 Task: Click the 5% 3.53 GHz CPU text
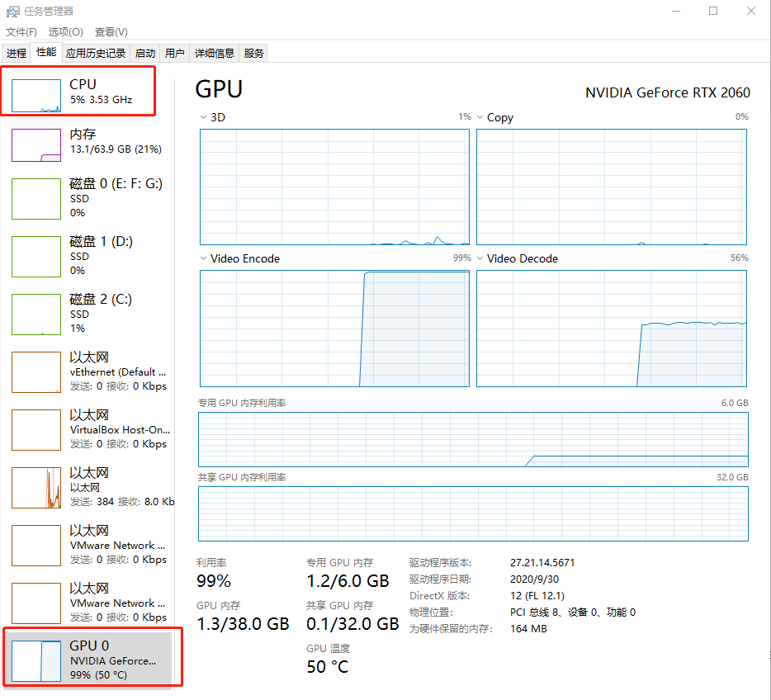tap(101, 99)
